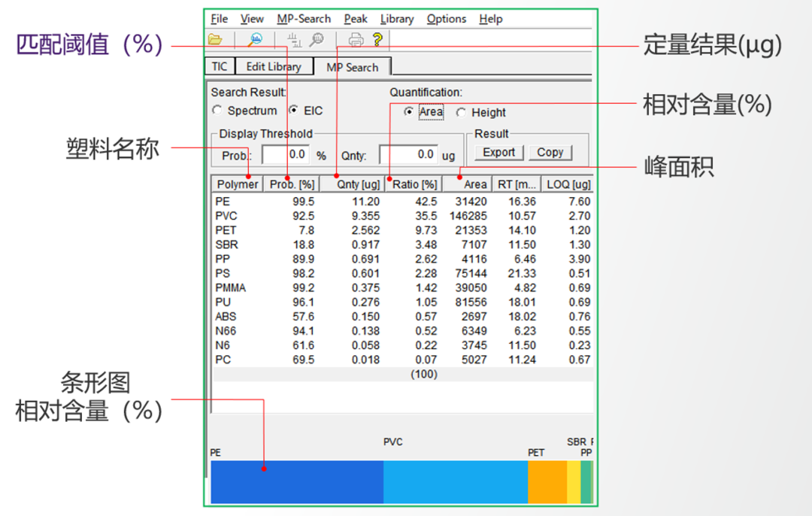
Task: Click the retention time value 21.33
Action: [522, 274]
